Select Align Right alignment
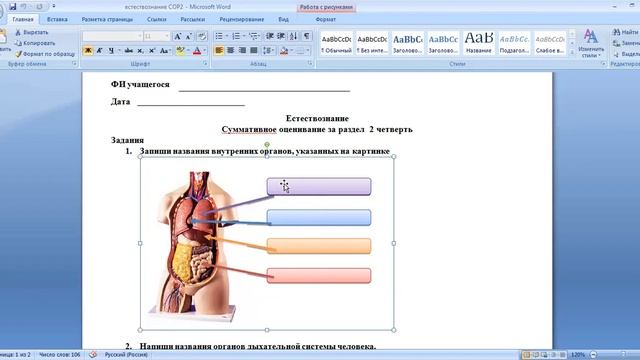Image resolution: width=640 pixels, height=360 pixels. pos(242,51)
